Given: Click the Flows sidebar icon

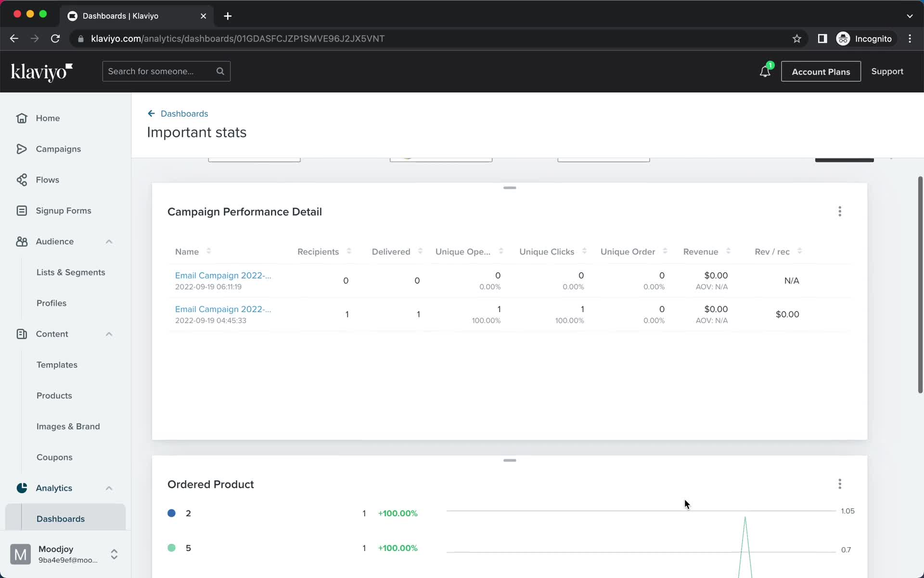Looking at the screenshot, I should 22,180.
